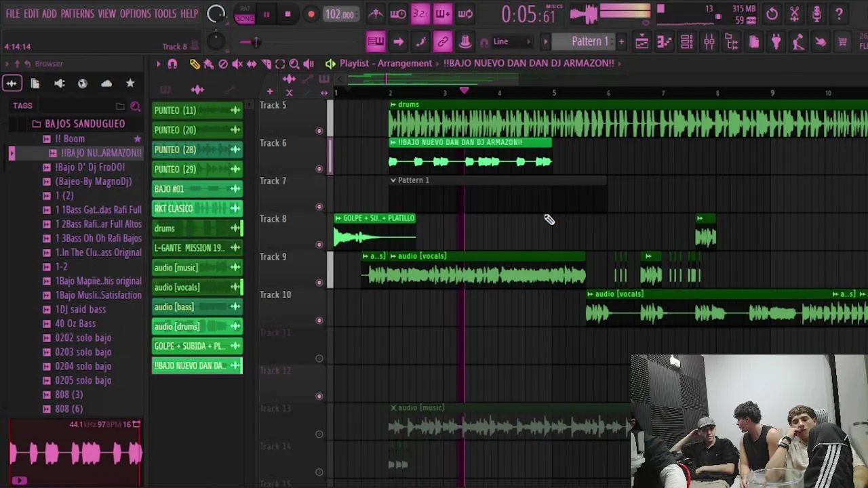
Task: Toggle wait for input before recording
Action: pos(398,14)
